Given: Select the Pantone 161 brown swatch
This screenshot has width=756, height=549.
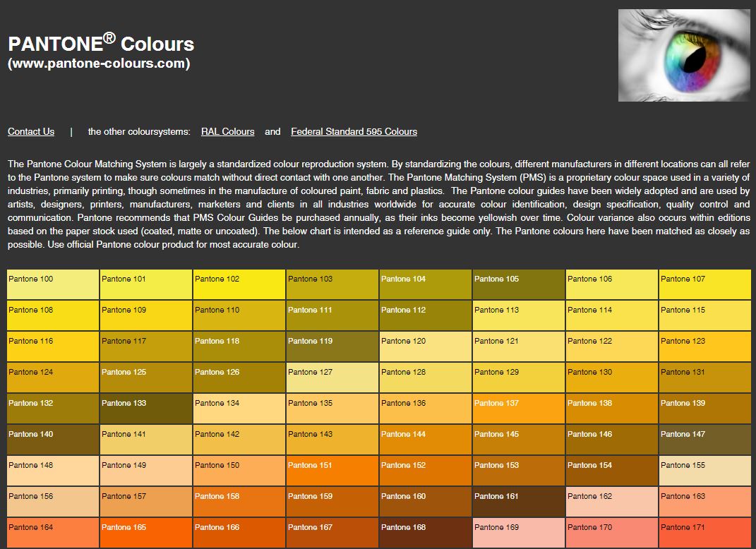Looking at the screenshot, I should coord(519,502).
